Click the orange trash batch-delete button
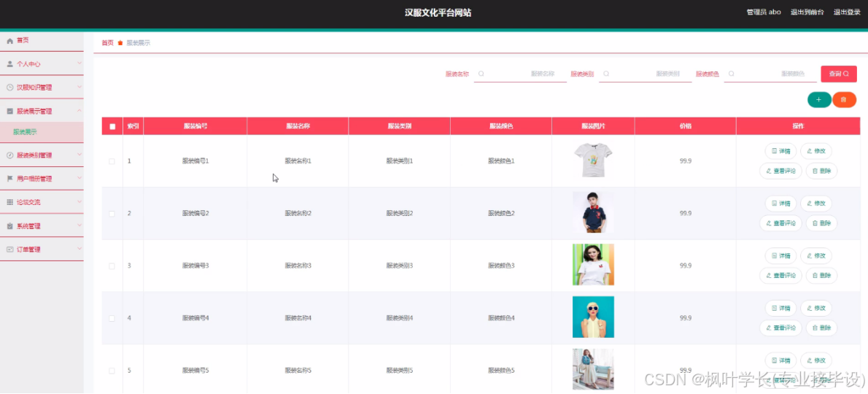The width and height of the screenshot is (868, 394). [x=844, y=100]
